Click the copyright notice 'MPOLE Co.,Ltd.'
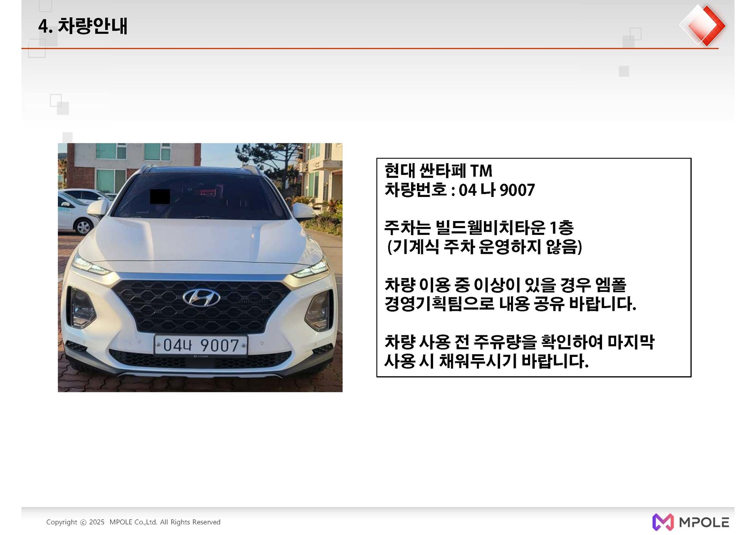The image size is (756, 535). (x=133, y=522)
